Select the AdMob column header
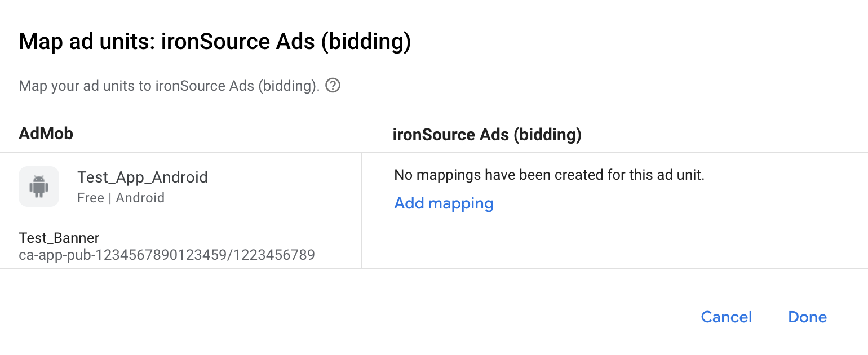Image resolution: width=868 pixels, height=355 pixels. click(x=46, y=134)
